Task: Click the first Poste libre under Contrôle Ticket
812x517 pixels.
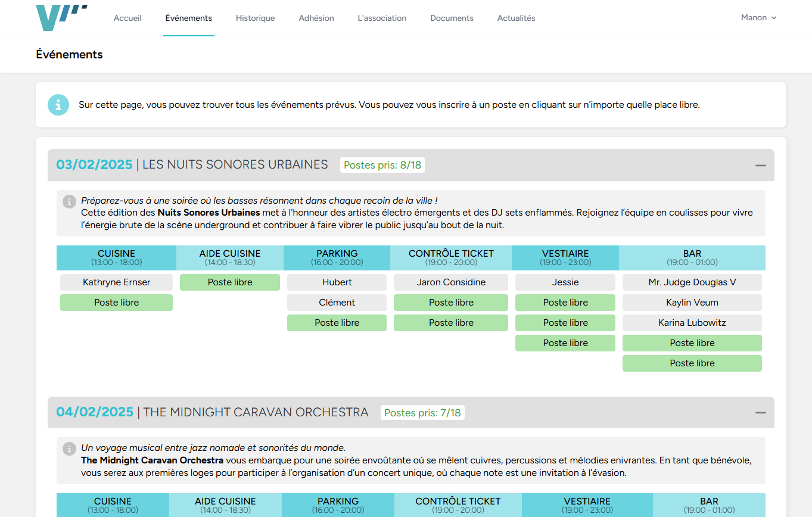Action: pyautogui.click(x=450, y=302)
